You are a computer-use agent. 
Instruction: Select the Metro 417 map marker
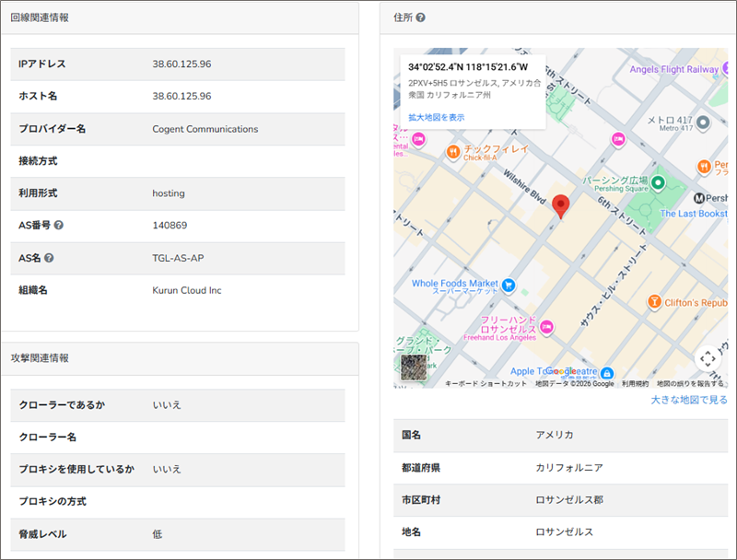pos(703,122)
